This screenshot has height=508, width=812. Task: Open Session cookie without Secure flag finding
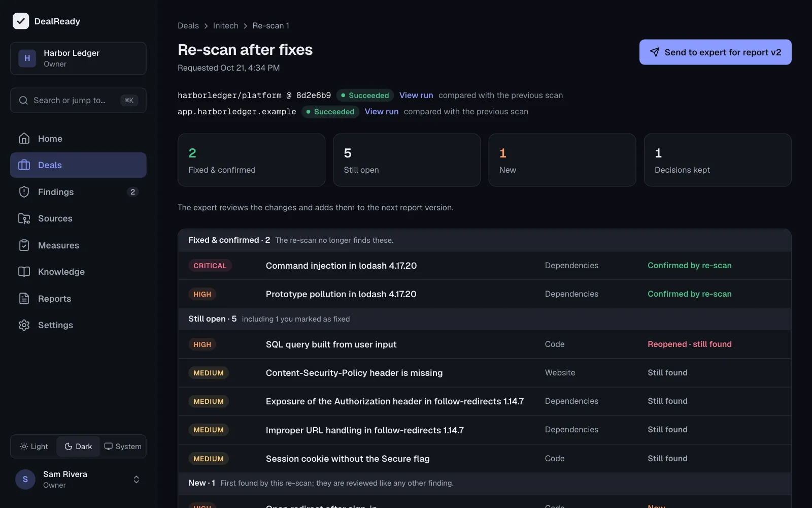click(484, 459)
